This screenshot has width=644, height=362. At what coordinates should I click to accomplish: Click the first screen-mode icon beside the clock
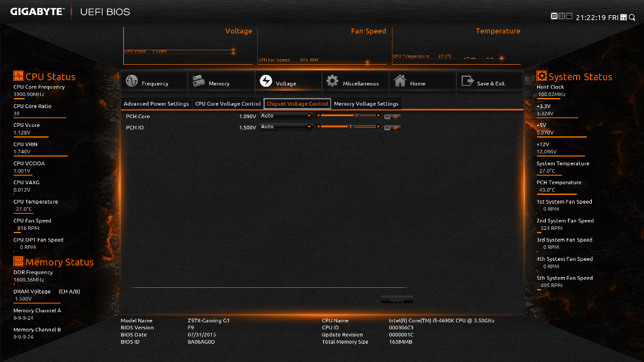point(554,16)
